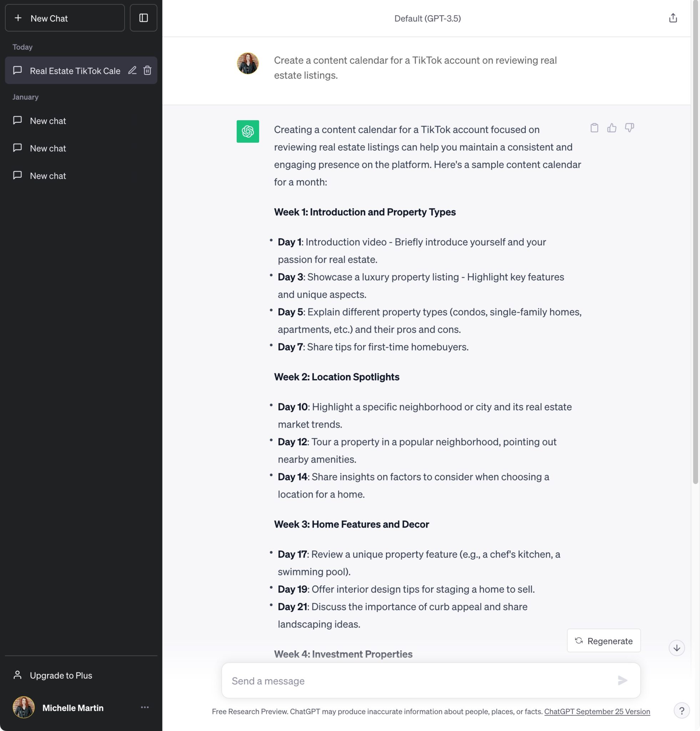
Task: Open help using the question mark icon
Action: [x=683, y=711]
